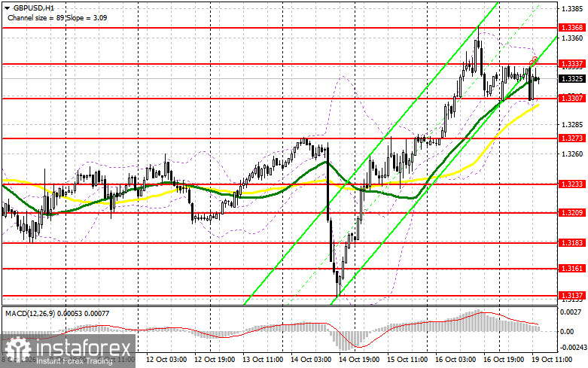Click the 14 Oct 19:00 time axis label
This screenshot has width=588, height=368.
pyautogui.click(x=359, y=360)
